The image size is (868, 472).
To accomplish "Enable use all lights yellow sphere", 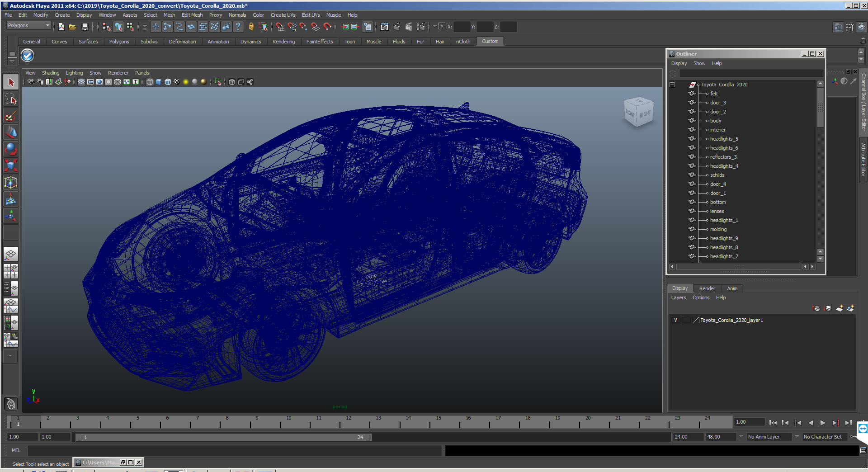I will point(185,82).
